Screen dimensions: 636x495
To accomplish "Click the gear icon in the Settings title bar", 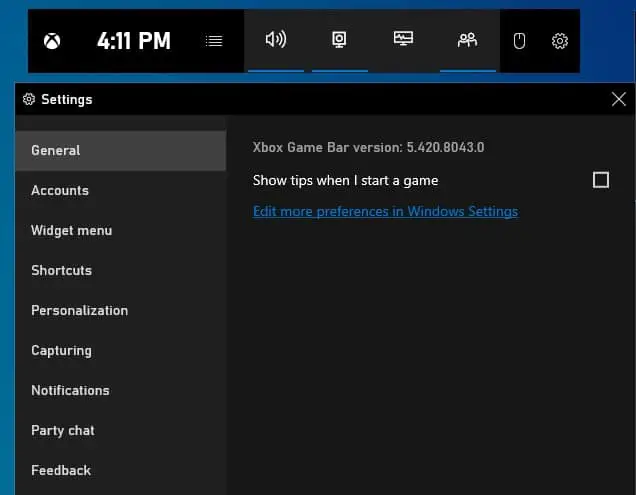I will coord(29,99).
